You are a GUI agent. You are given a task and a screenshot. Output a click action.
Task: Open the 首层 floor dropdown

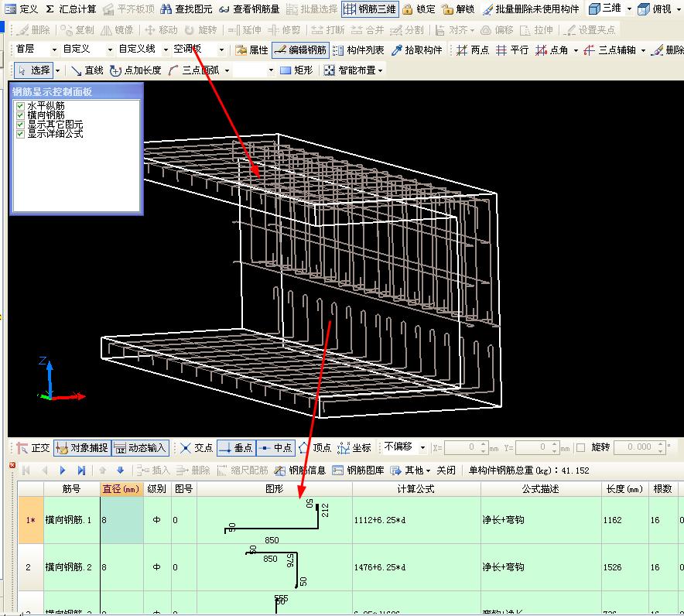click(36, 50)
